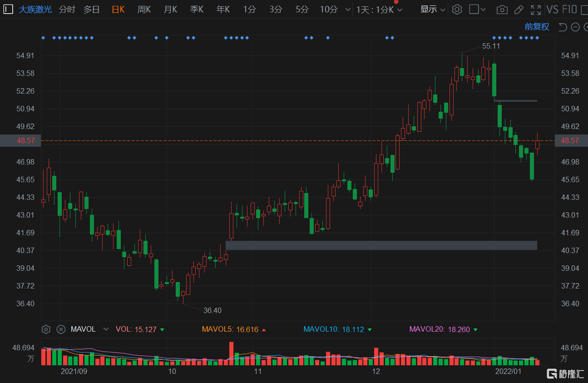The image size is (588, 383).
Task: Select the wide gray support zone rectangle
Action: click(x=381, y=245)
